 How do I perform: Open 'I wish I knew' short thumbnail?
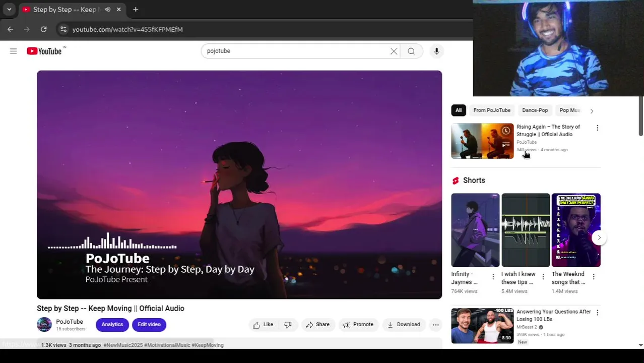(x=526, y=230)
